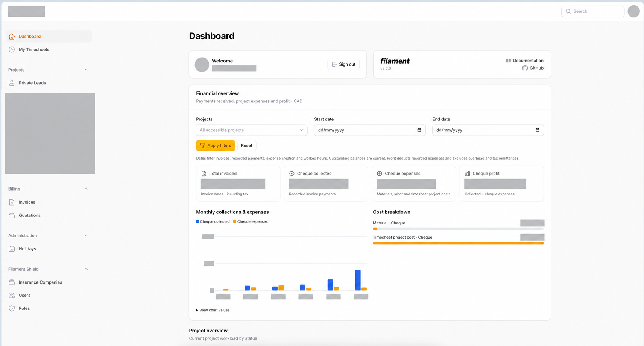
Task: Click the Holidays calendar icon
Action: coord(12,249)
